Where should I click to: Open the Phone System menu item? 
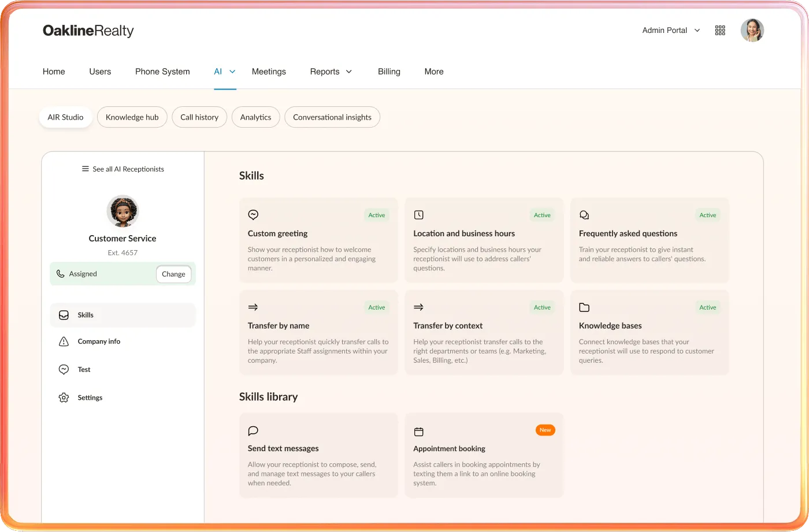162,72
